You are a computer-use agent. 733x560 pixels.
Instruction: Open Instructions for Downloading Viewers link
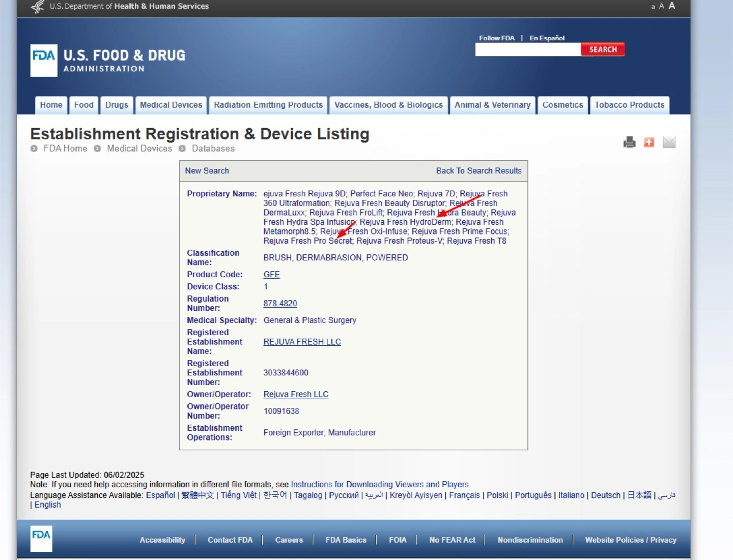coord(380,485)
